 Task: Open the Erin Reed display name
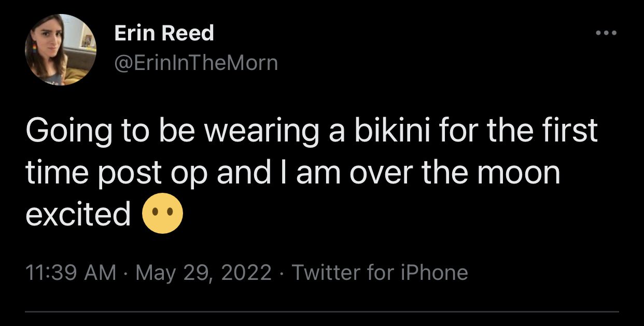tap(164, 34)
